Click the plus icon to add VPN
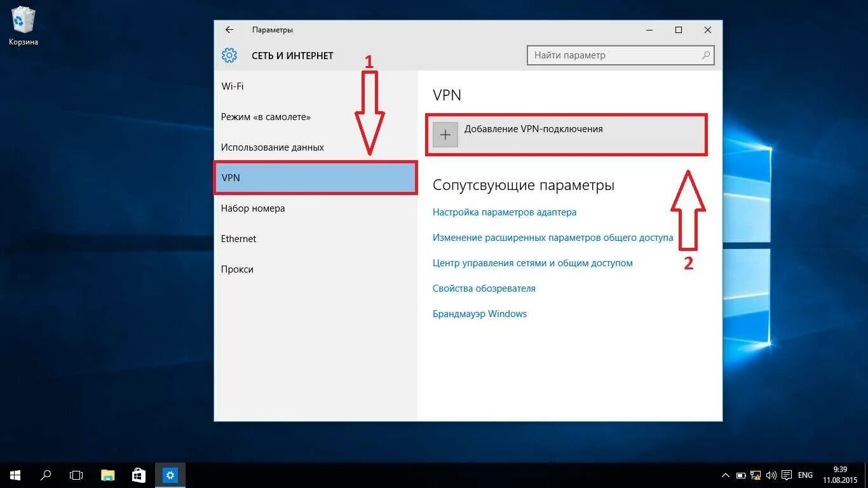Image resolution: width=868 pixels, height=488 pixels. point(445,135)
